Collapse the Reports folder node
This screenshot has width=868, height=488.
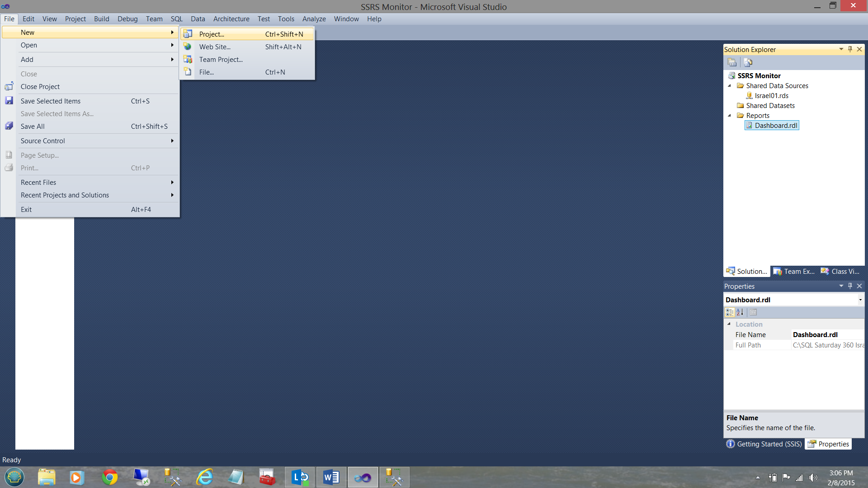[x=729, y=116]
